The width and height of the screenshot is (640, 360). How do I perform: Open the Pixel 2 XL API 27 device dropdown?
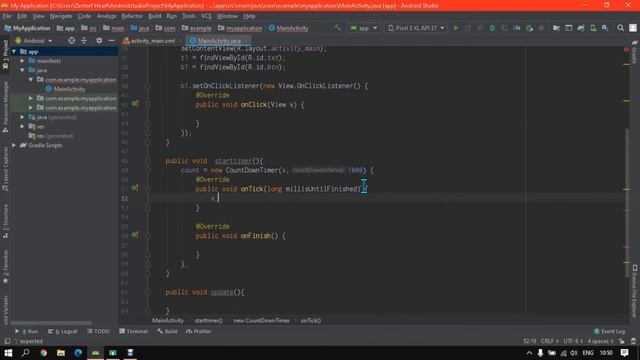point(416,28)
